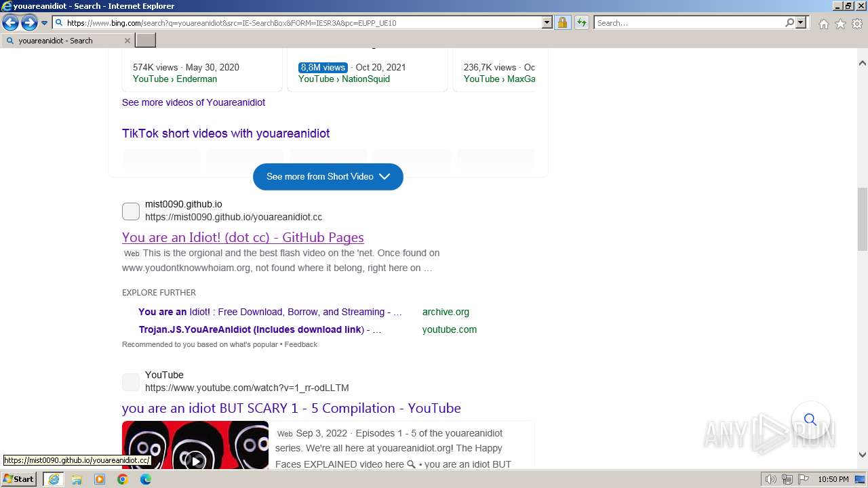868x488 pixels.
Task: Open the recent pages dropdown beside Forward
Action: click(45, 23)
